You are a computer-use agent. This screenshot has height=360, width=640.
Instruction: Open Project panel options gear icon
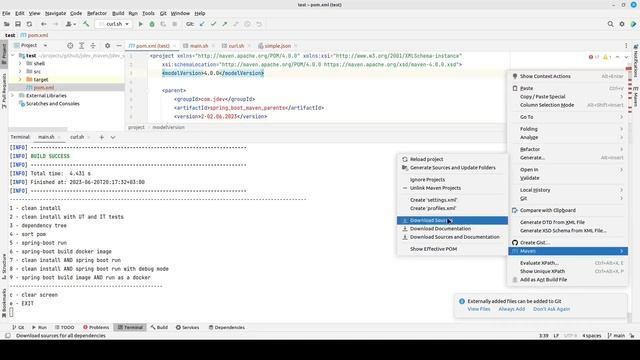107,46
